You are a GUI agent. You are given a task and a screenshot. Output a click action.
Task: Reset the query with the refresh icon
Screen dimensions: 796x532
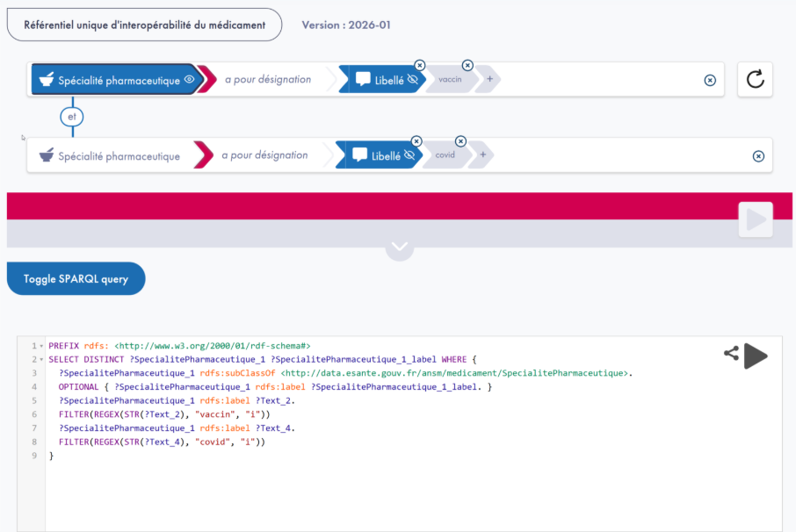(755, 80)
